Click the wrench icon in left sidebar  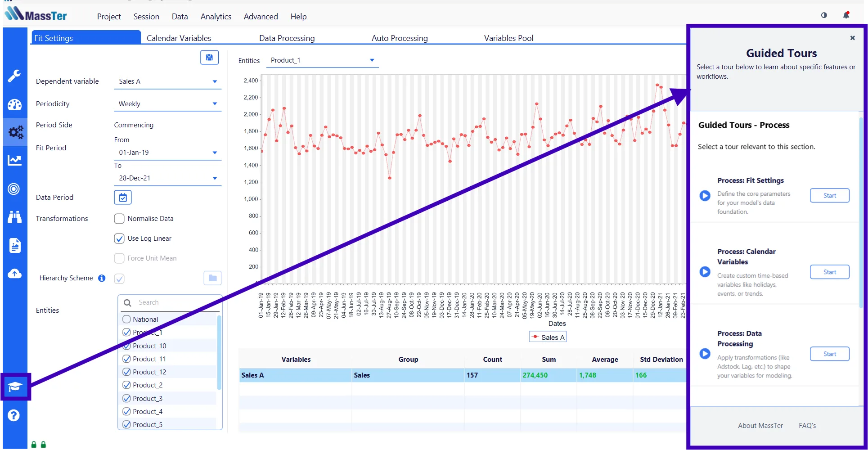pyautogui.click(x=14, y=76)
